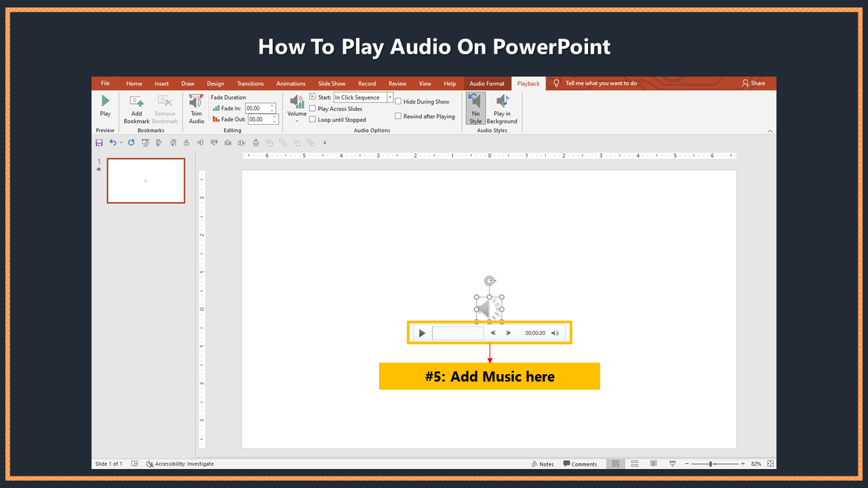868x488 pixels.
Task: Click the Remove Bookmark icon
Action: 165,101
